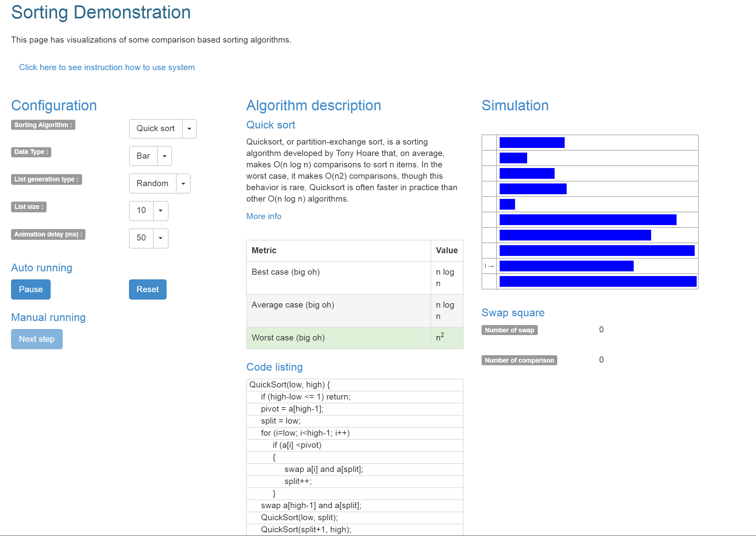Click the 'swap a[i] and a[split];' code line
The image size is (756, 536).
[324, 469]
